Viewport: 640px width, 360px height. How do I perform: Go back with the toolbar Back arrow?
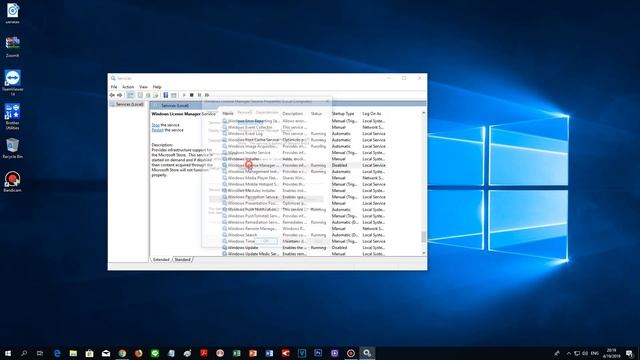(112, 95)
